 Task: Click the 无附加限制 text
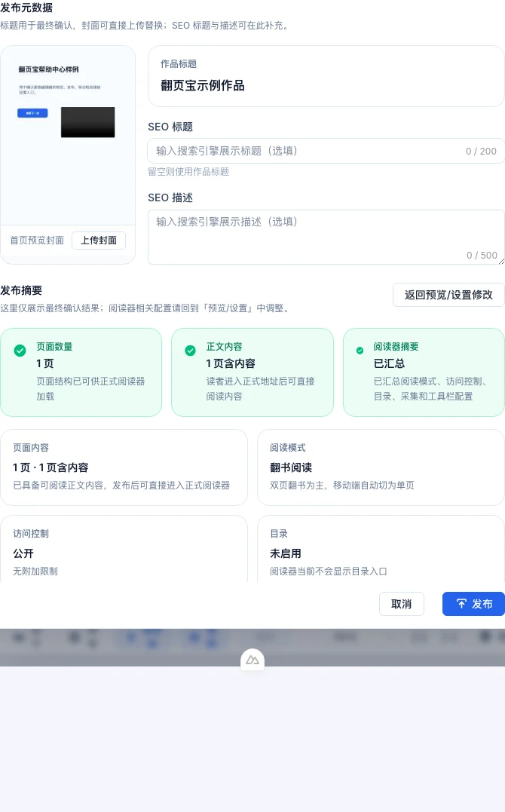coord(35,571)
